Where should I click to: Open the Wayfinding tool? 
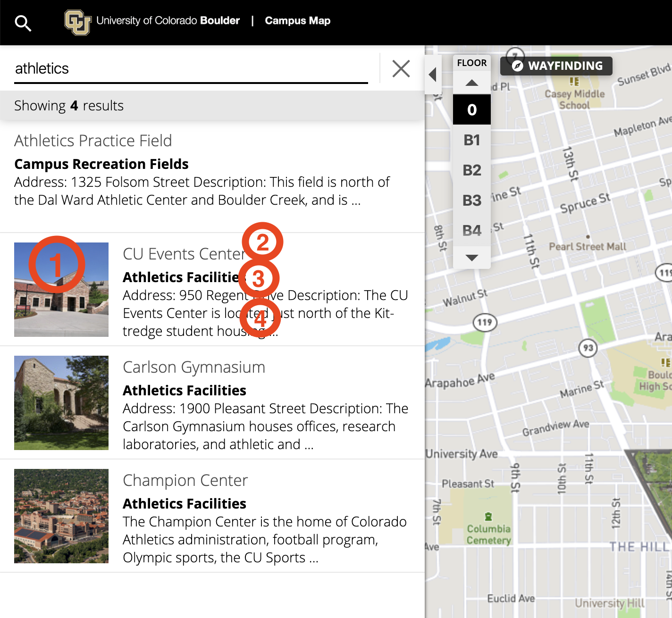tap(556, 66)
